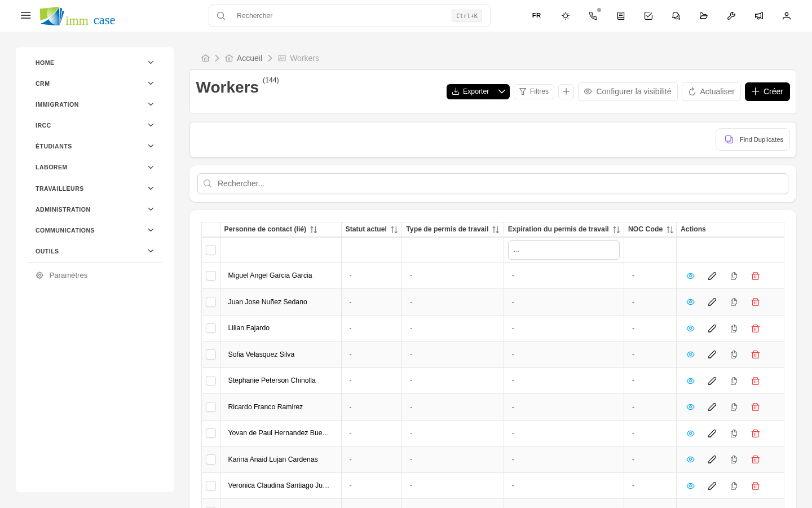812x508 pixels.
Task: Expand the IMMIGRATION sidebar section
Action: click(94, 104)
